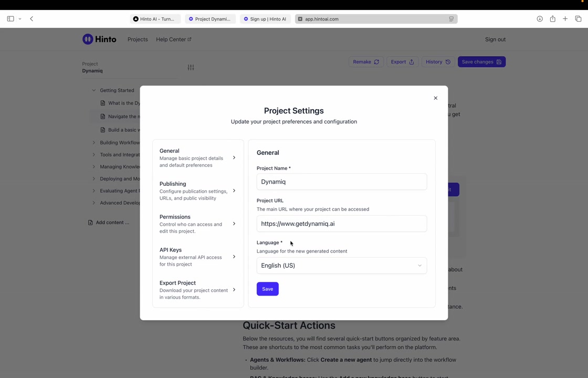Screen dimensions: 588x378
Task: Click the Project Name input field
Action: (341, 182)
